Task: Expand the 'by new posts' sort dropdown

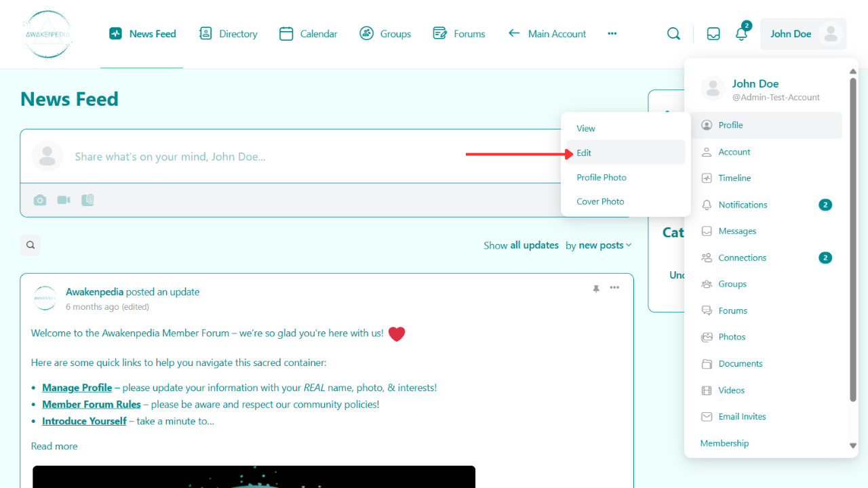Action: point(599,245)
